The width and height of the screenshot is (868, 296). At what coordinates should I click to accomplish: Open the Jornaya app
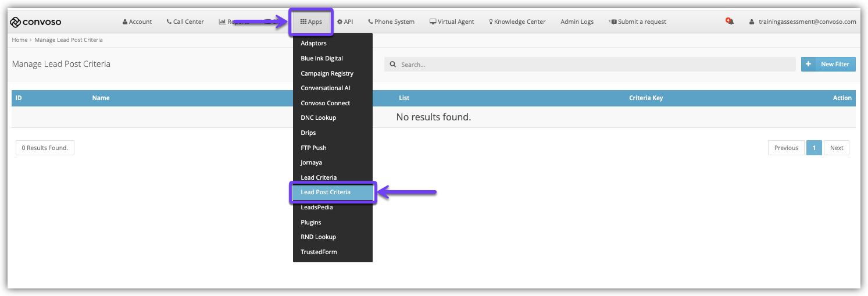tap(333, 162)
